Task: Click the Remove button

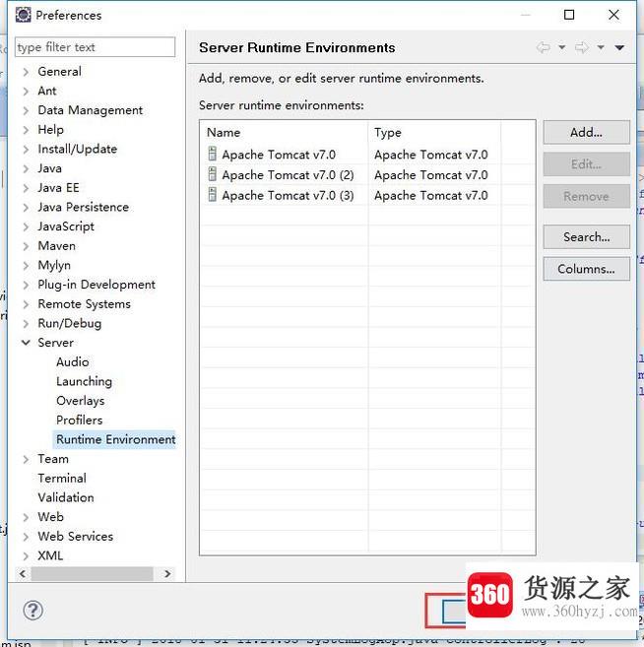Action: pos(586,196)
